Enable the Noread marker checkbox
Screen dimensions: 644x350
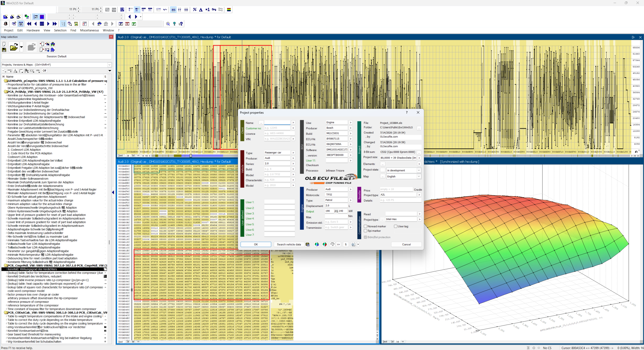(366, 226)
